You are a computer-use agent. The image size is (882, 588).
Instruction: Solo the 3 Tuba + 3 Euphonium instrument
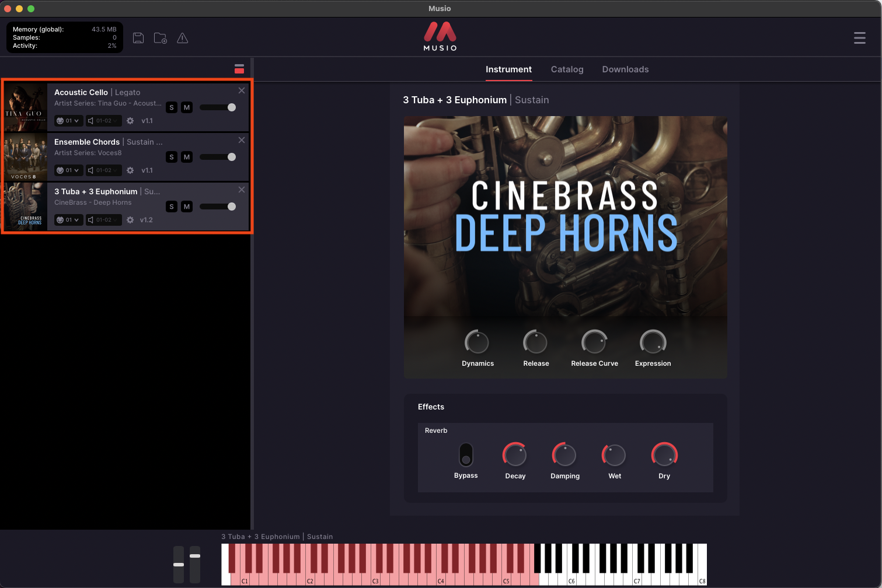(172, 206)
